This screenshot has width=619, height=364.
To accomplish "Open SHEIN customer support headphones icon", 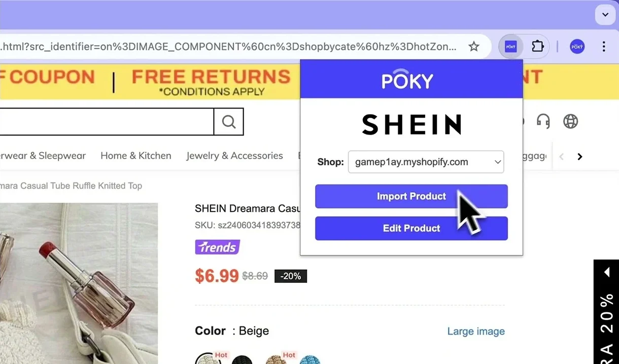I will (543, 121).
